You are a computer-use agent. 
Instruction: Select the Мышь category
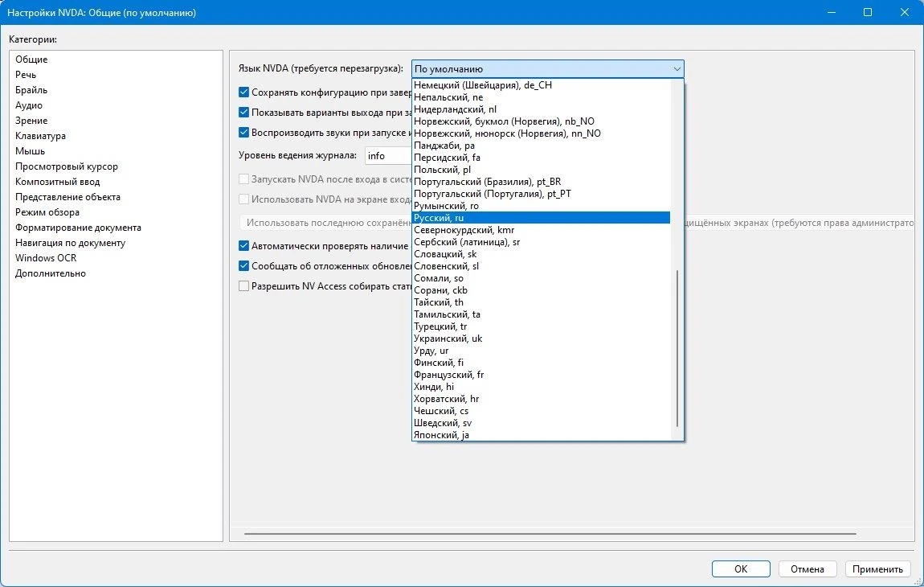30,152
